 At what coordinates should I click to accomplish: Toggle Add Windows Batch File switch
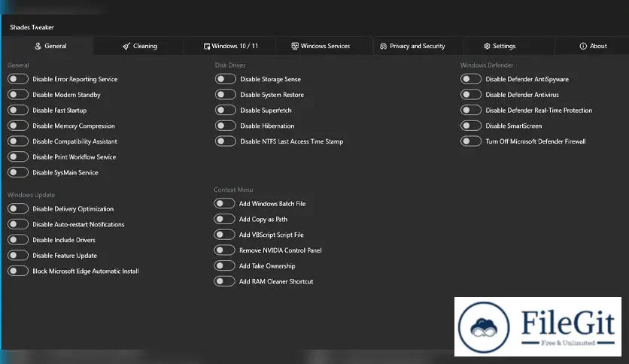tap(224, 203)
